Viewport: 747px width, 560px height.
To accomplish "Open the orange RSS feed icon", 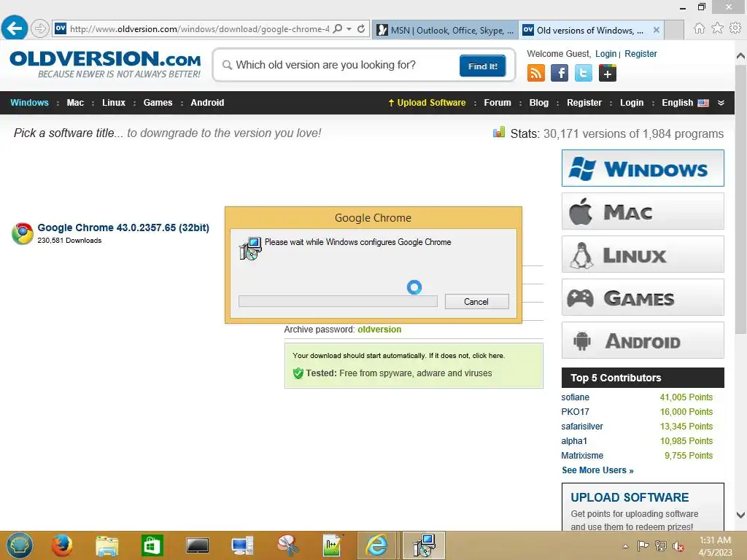I will click(x=536, y=74).
